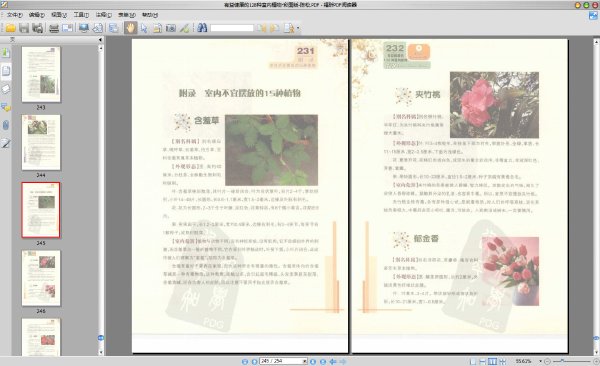Click the Save As icon in the toolbar
Viewport: 600px width, 366px height.
coord(38,28)
